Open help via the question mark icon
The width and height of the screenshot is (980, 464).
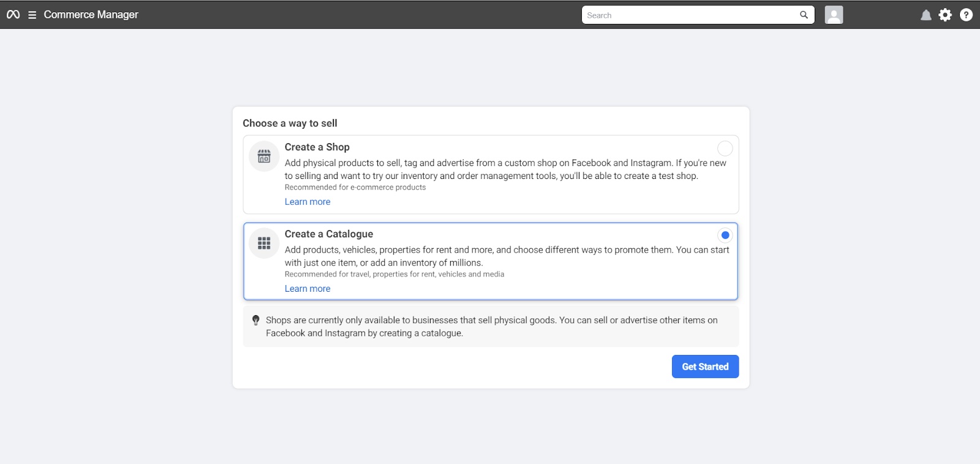pyautogui.click(x=966, y=15)
